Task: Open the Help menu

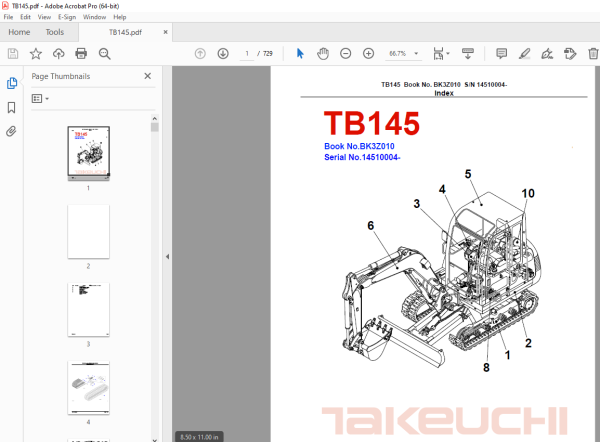Action: point(120,17)
